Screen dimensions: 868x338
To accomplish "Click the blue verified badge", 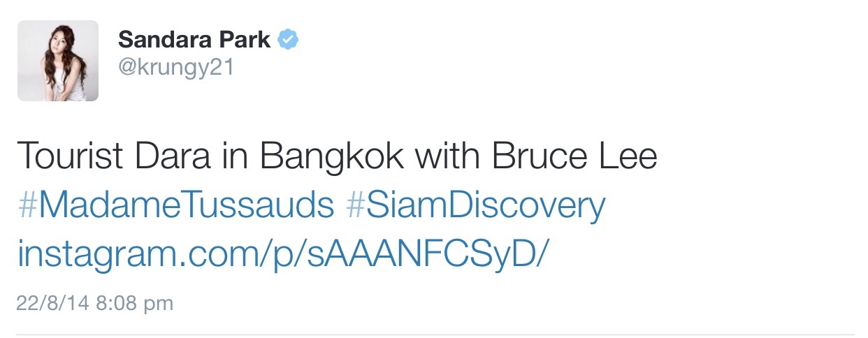I will click(288, 40).
